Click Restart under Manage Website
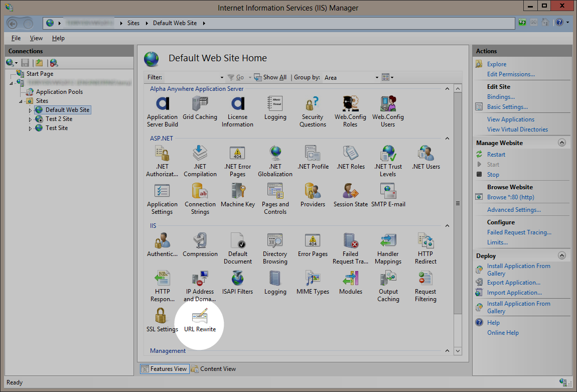577x392 pixels. [496, 155]
